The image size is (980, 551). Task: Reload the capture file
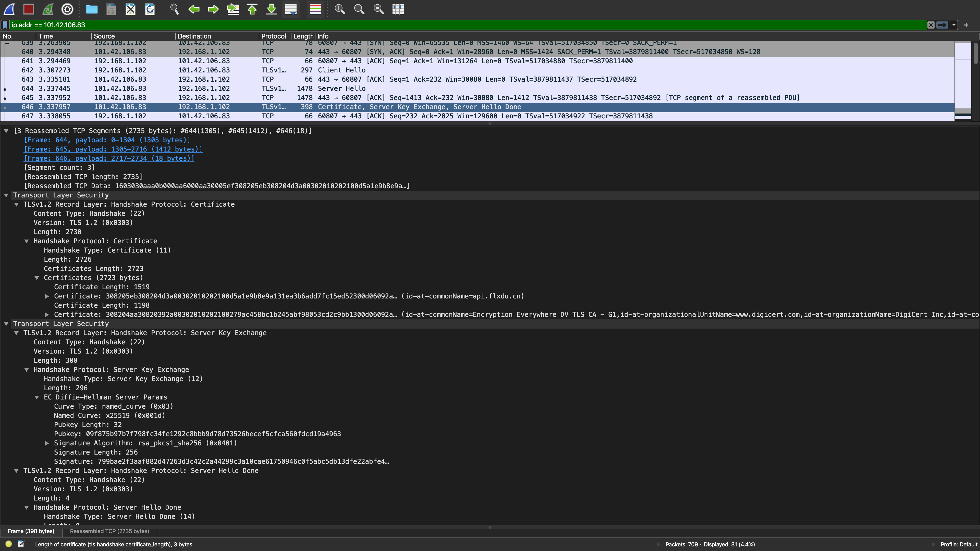(150, 9)
